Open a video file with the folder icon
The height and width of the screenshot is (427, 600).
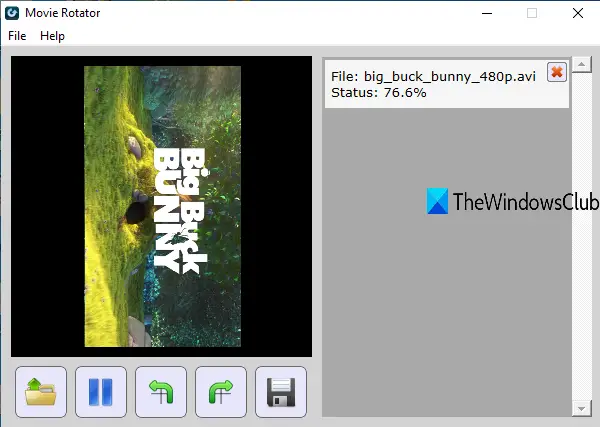tap(41, 392)
